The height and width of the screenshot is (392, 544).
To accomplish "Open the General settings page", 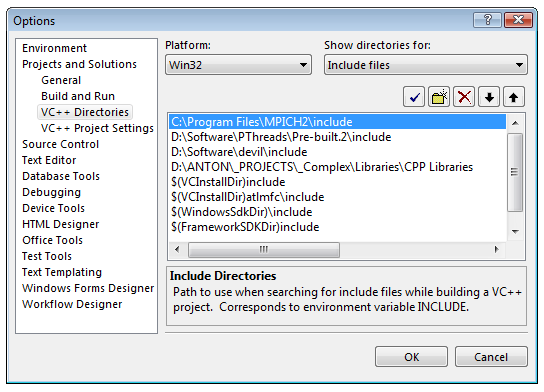I will pos(61,80).
